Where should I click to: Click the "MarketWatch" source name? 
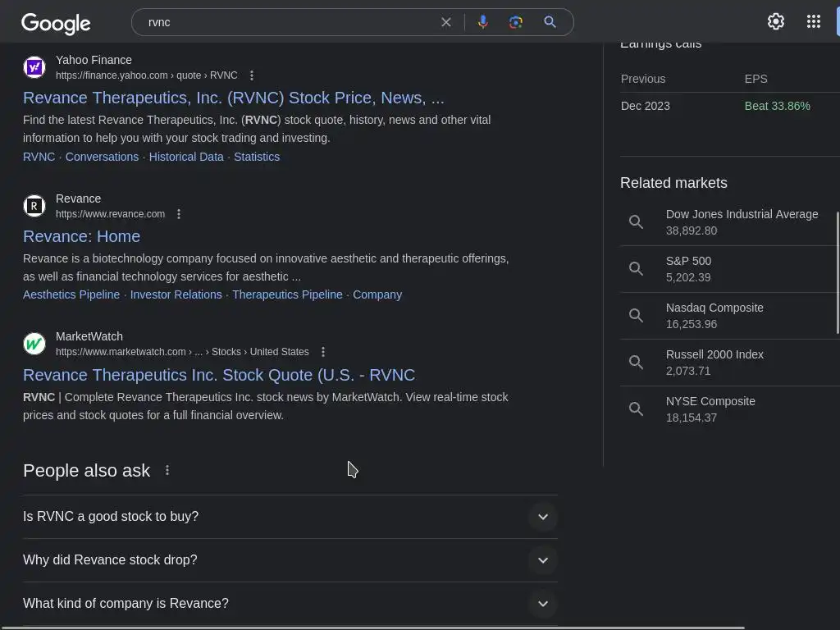tap(89, 336)
